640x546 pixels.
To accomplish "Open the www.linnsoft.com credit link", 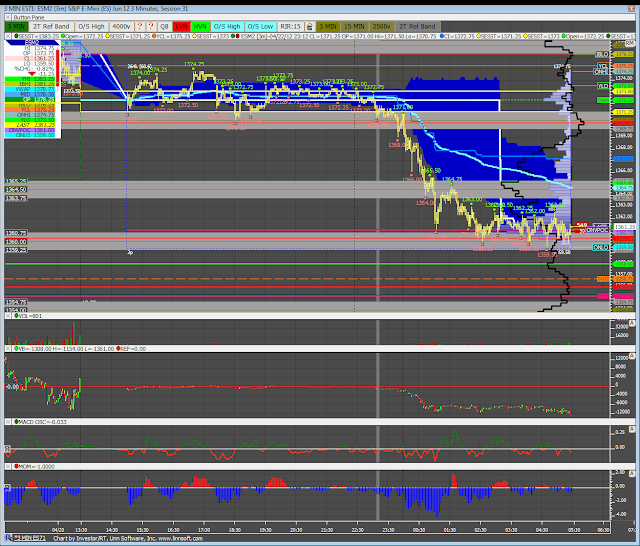I will [180, 538].
